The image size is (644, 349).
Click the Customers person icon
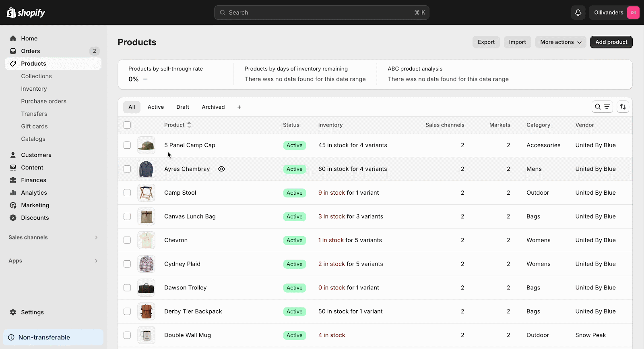click(13, 155)
